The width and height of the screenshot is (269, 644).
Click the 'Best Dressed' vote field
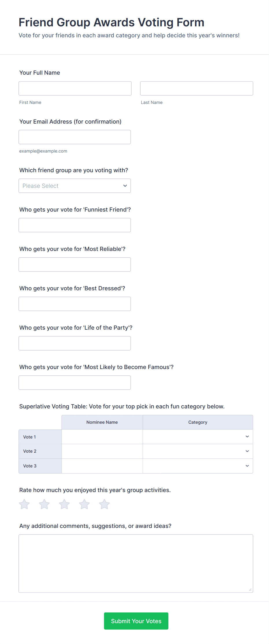pyautogui.click(x=75, y=304)
